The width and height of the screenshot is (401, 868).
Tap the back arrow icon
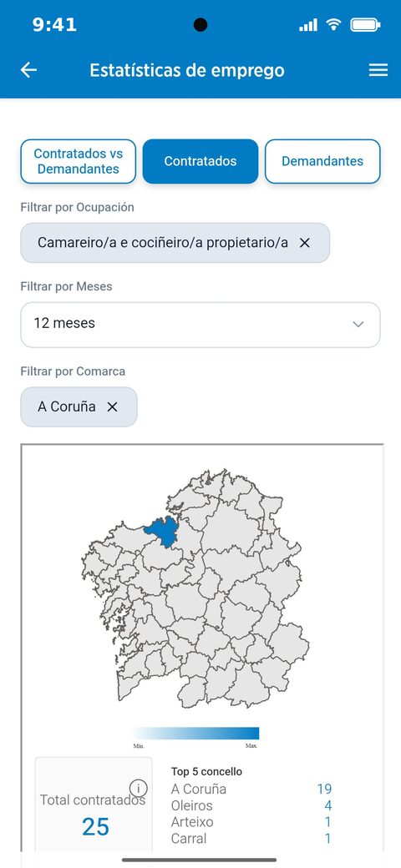pyautogui.click(x=28, y=70)
